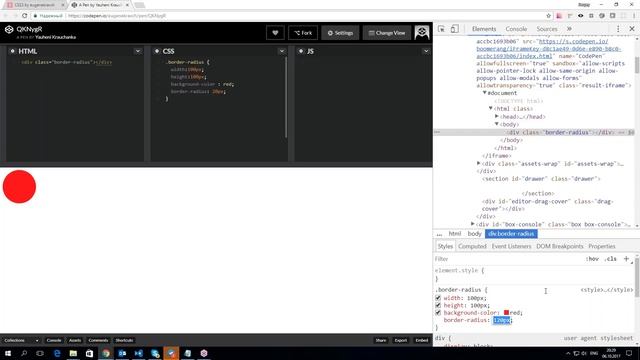Activate the DevTools inspect element picker
The image size is (640, 360).
coord(441,29)
